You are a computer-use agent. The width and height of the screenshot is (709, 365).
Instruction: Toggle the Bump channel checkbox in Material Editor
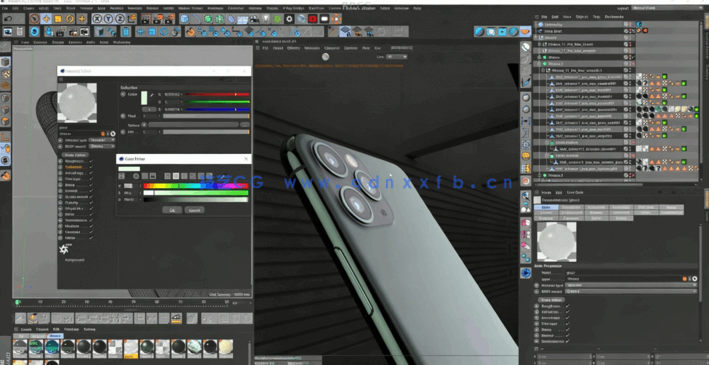pyautogui.click(x=91, y=185)
